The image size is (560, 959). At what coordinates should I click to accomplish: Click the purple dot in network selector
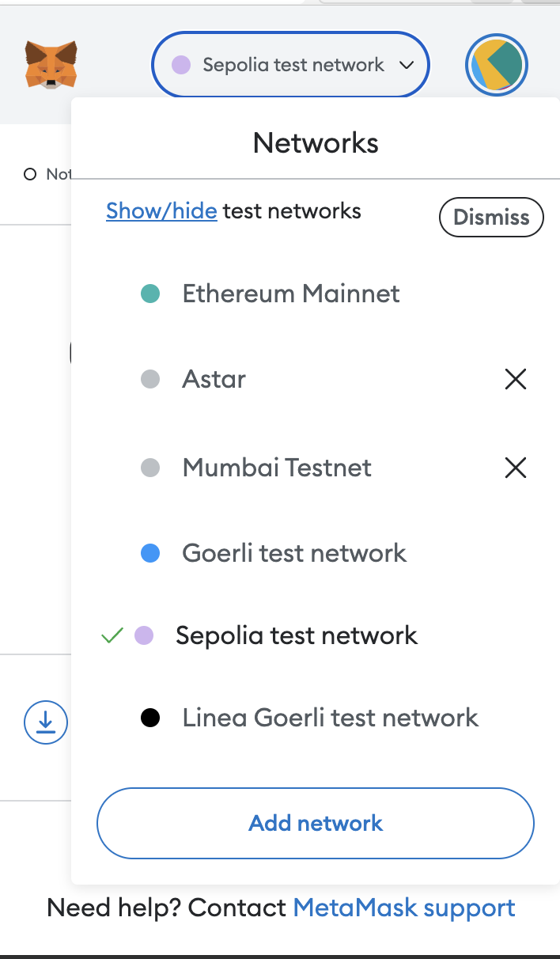[181, 65]
